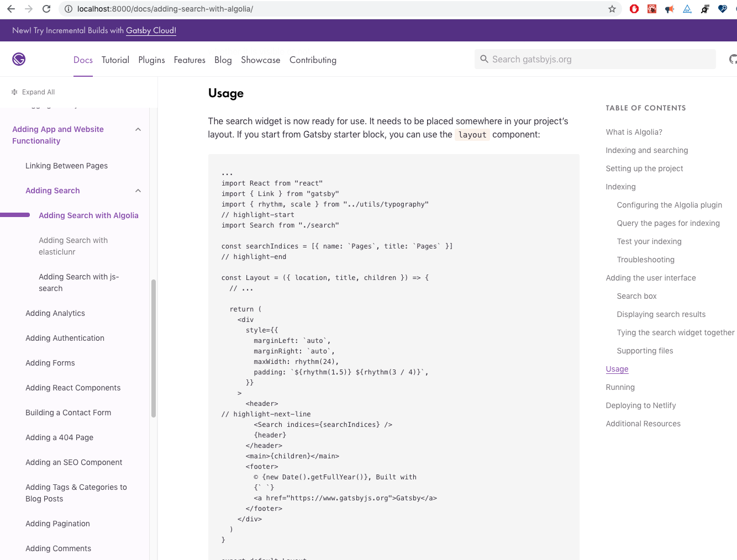The height and width of the screenshot is (560, 737).
Task: Collapse Adding App and Website Functionality section
Action: pyautogui.click(x=138, y=129)
